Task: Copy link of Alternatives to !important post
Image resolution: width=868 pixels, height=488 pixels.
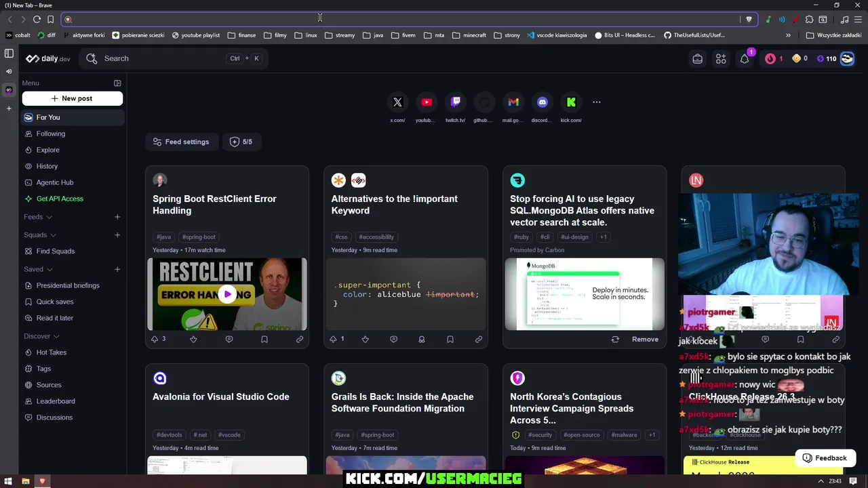Action: [479, 339]
